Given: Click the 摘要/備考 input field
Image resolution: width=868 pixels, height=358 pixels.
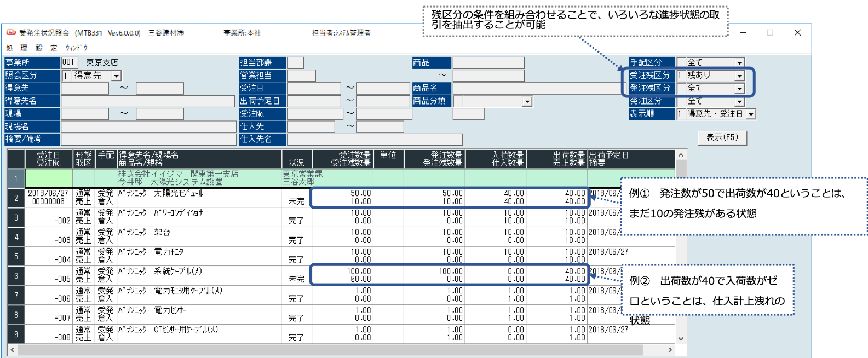Looking at the screenshot, I should click(148, 140).
